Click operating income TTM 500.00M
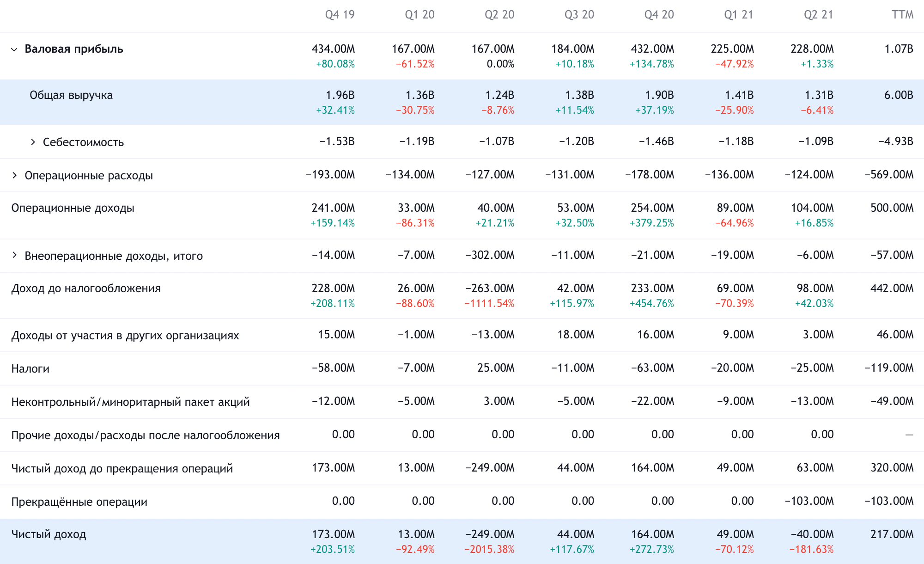The image size is (924, 564). click(892, 208)
